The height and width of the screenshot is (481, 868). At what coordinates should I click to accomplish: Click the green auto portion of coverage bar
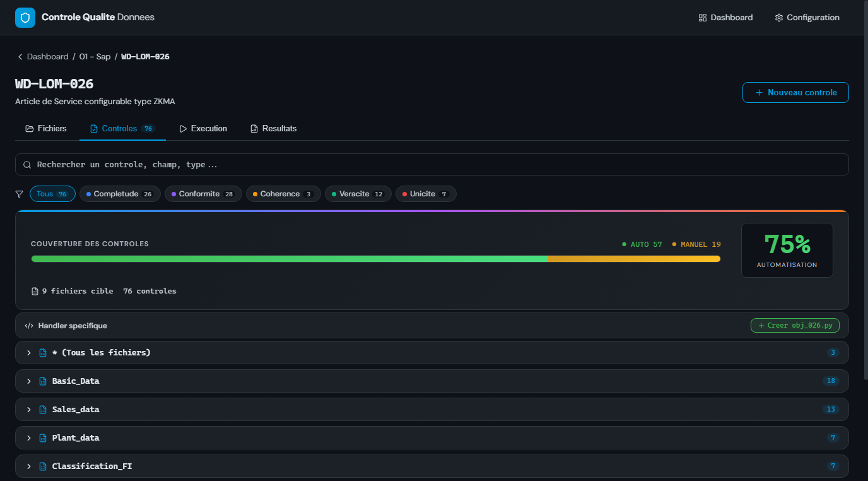tap(290, 259)
